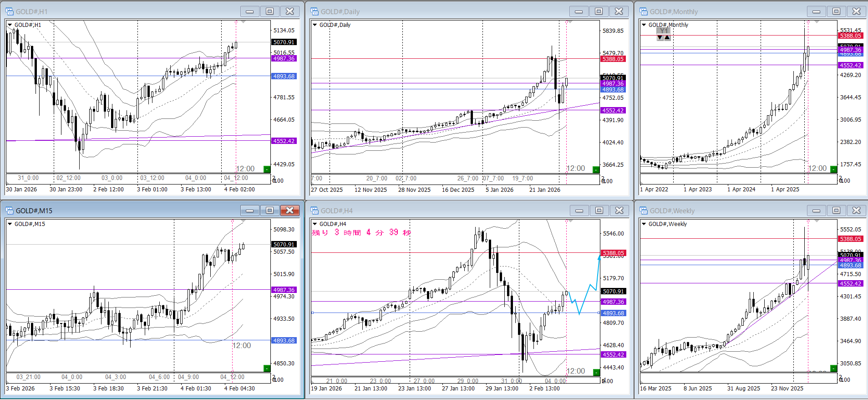
Task: Select the blue 4893.68 horizontal line on H4 chart
Action: coord(410,313)
